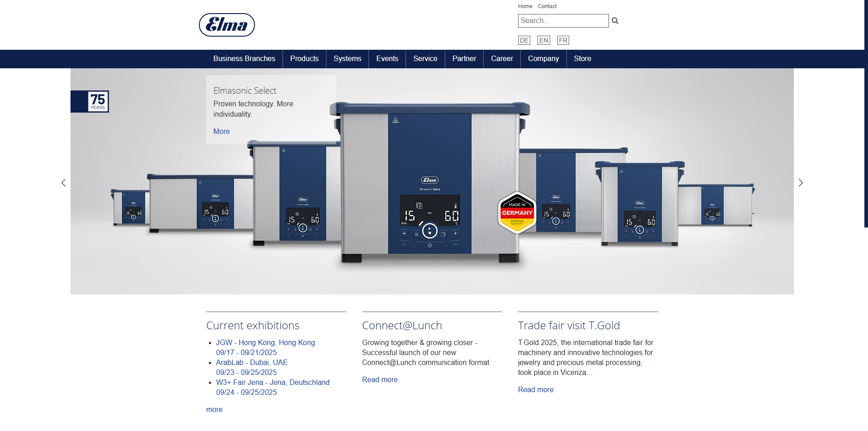Screen dimensions: 868x431
Task: Click 09/23 - 09/25/2025 date text
Action: tap(246, 372)
